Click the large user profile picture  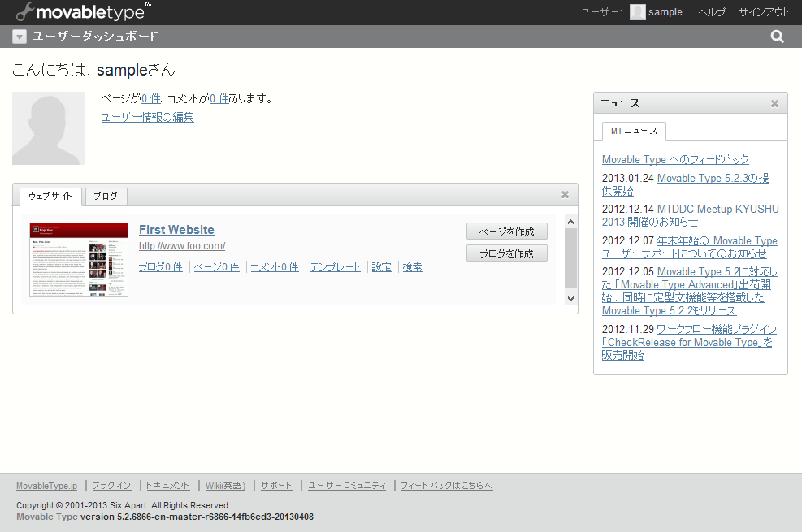click(x=49, y=128)
